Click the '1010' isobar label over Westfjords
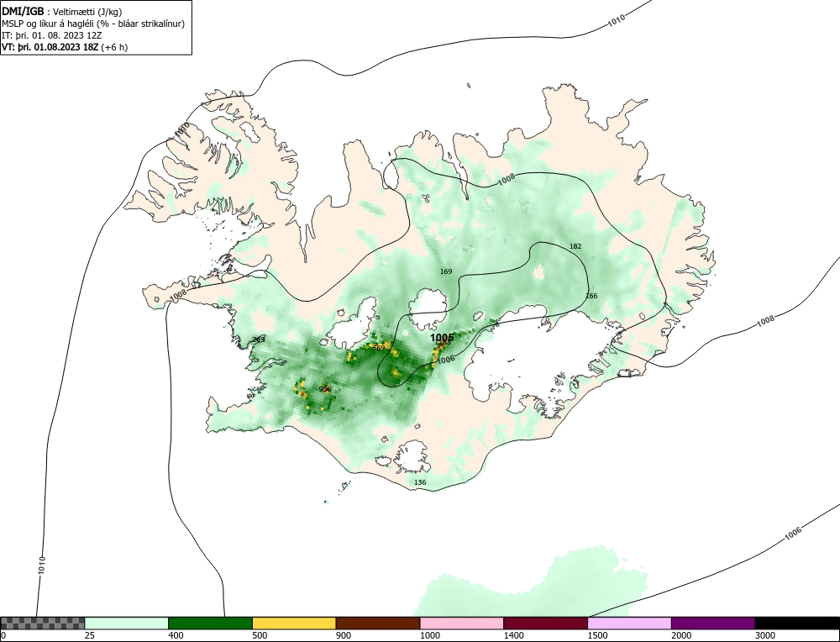The height and width of the screenshot is (642, 840). coord(183,130)
